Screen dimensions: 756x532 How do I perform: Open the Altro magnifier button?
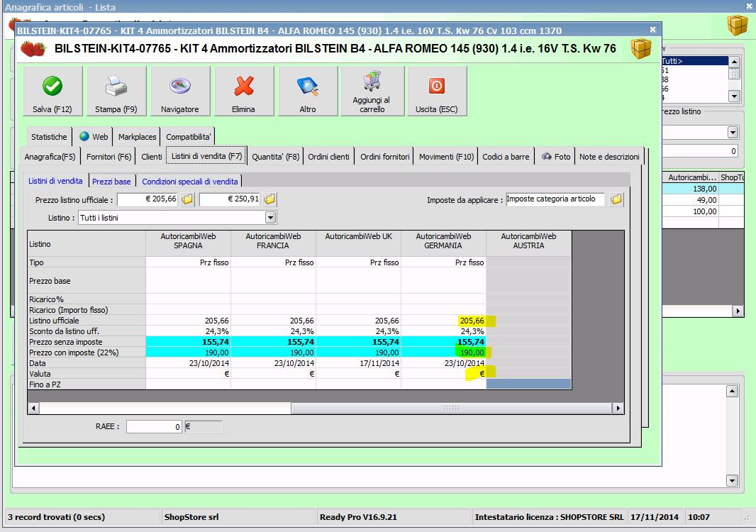(307, 92)
